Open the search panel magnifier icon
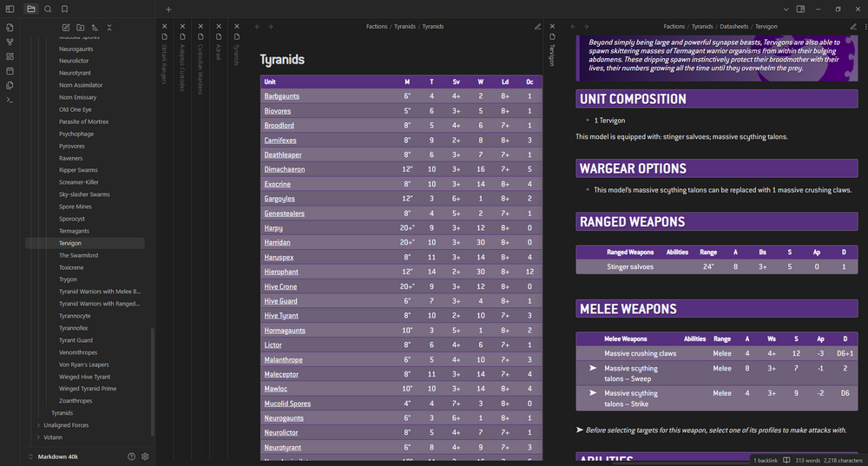 (x=48, y=9)
